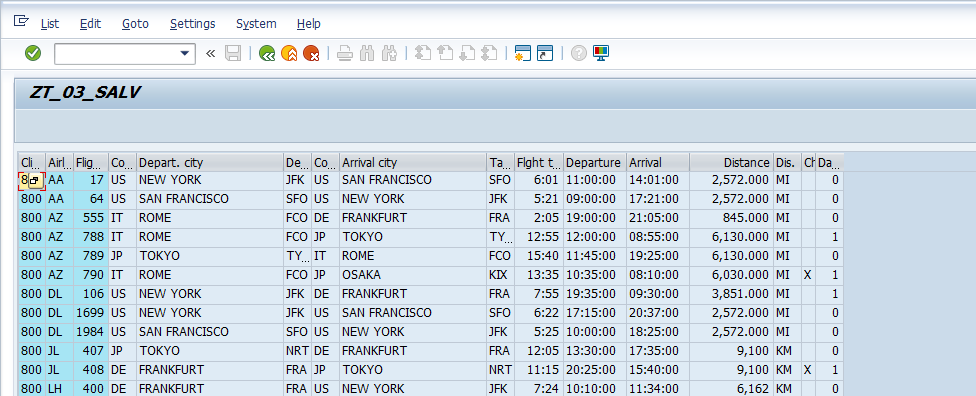Select the OSAKA arrival city cell
976x396 pixels.
point(413,275)
